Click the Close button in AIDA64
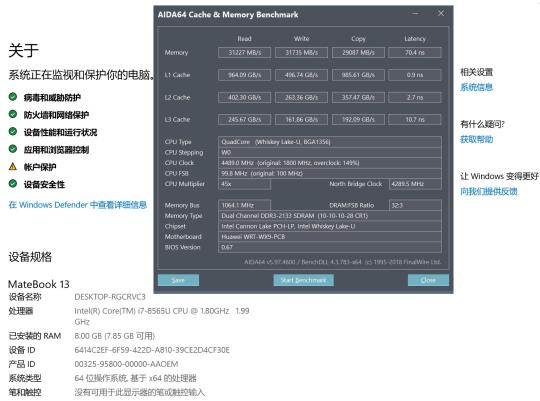The image size is (540, 401). click(428, 280)
